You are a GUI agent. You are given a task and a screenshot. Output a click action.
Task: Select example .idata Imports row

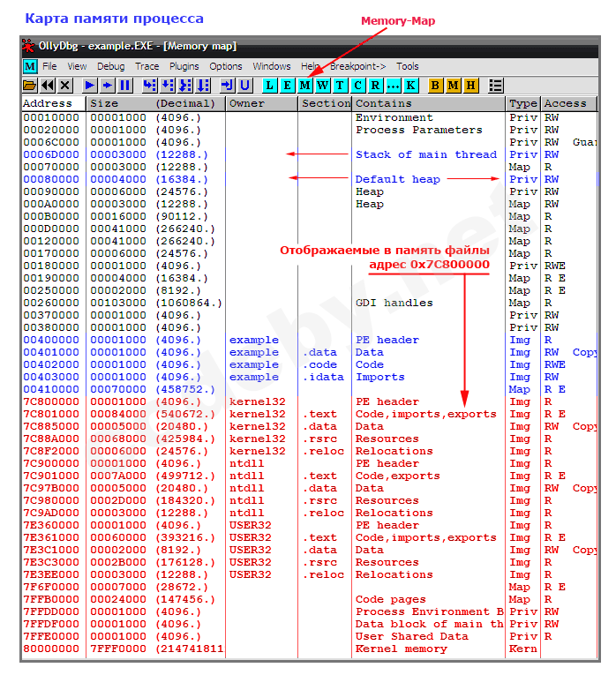(310, 377)
